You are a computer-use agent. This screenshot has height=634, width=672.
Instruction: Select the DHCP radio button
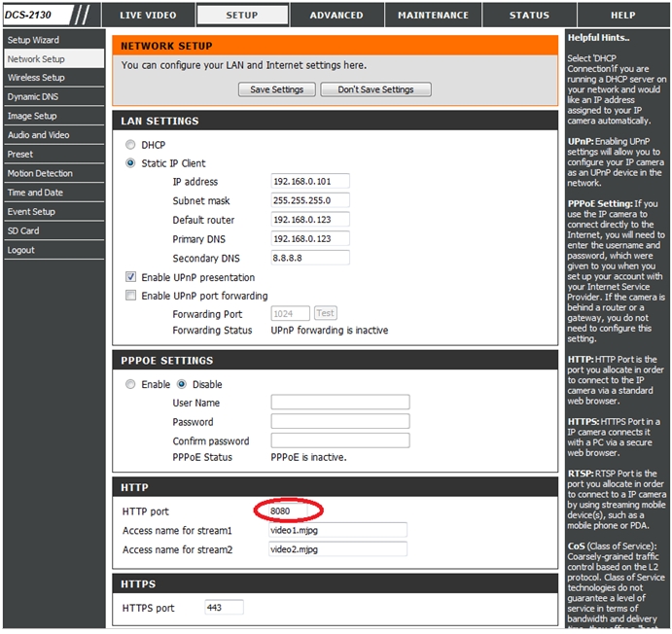[x=130, y=145]
